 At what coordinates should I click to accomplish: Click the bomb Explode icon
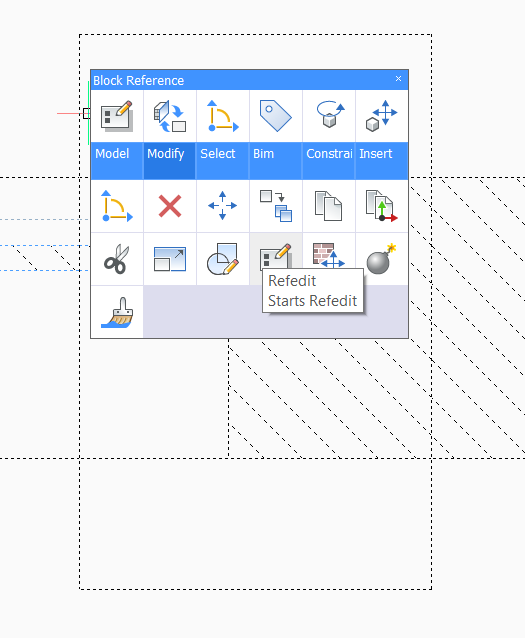point(382,259)
